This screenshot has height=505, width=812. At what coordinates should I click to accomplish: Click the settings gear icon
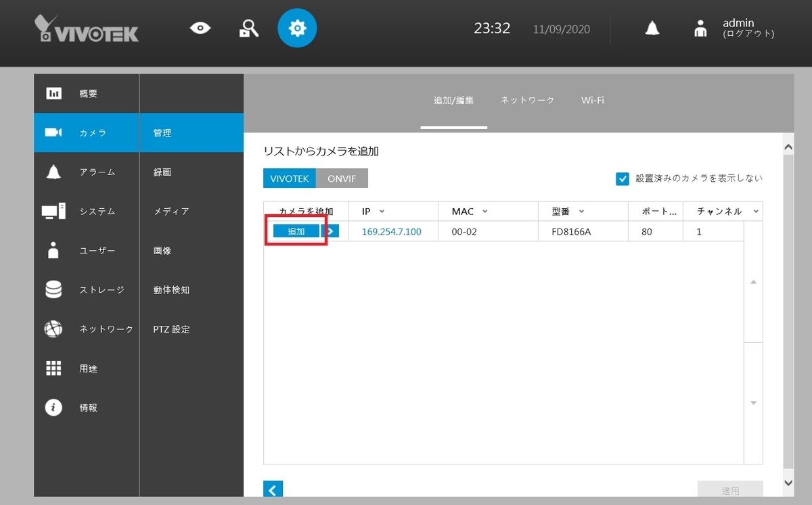point(297,28)
